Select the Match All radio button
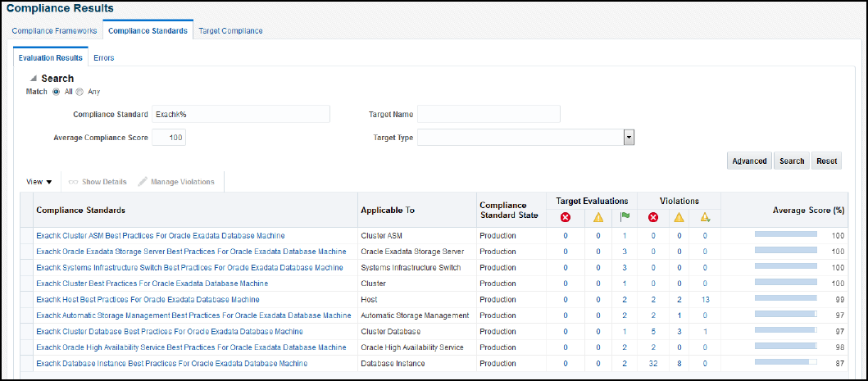 coord(57,92)
